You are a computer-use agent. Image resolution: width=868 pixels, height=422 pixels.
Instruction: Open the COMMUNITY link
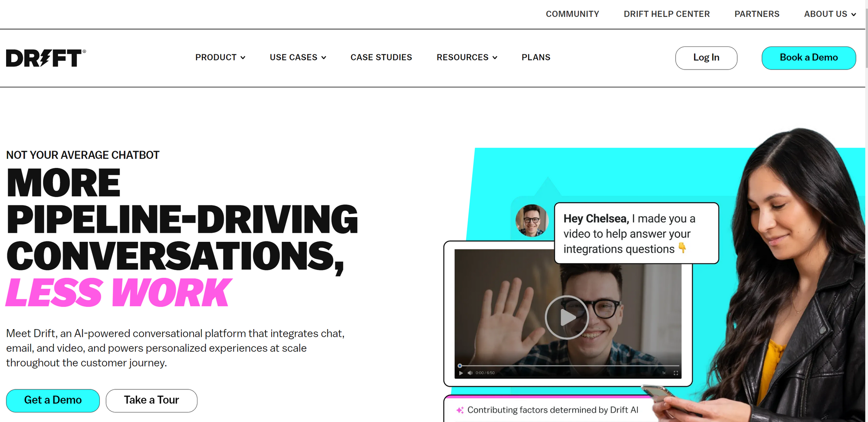tap(572, 14)
